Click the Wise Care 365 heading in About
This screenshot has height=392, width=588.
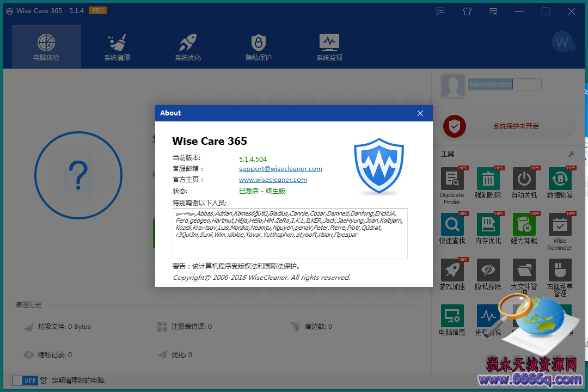coord(210,141)
